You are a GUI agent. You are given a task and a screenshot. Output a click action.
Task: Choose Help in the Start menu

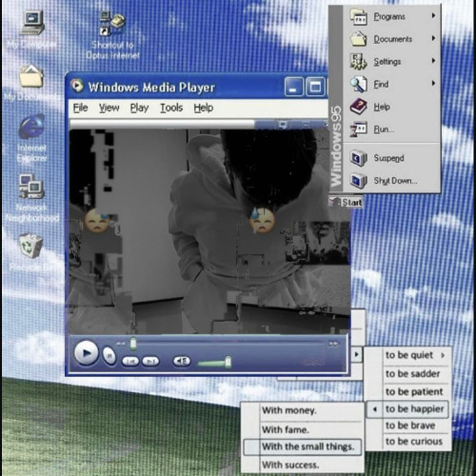pos(382,107)
